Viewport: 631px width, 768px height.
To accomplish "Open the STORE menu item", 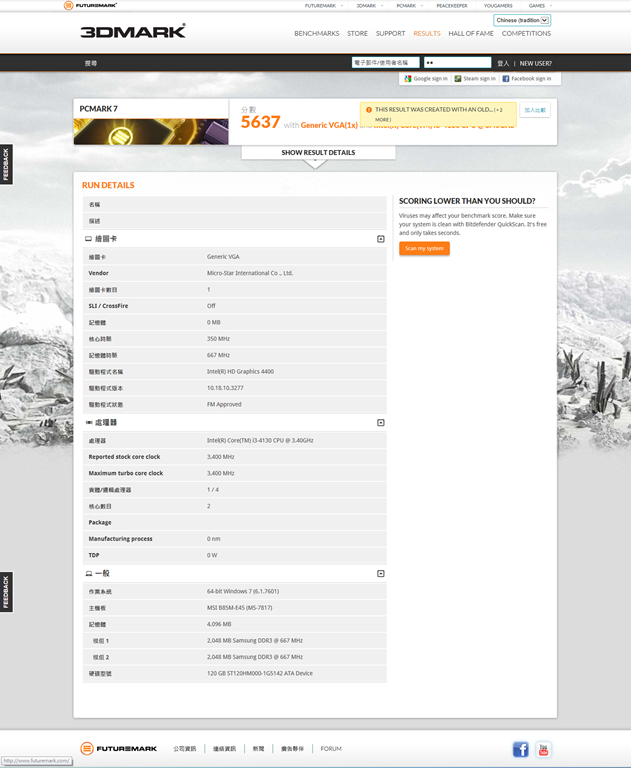I will click(x=357, y=33).
